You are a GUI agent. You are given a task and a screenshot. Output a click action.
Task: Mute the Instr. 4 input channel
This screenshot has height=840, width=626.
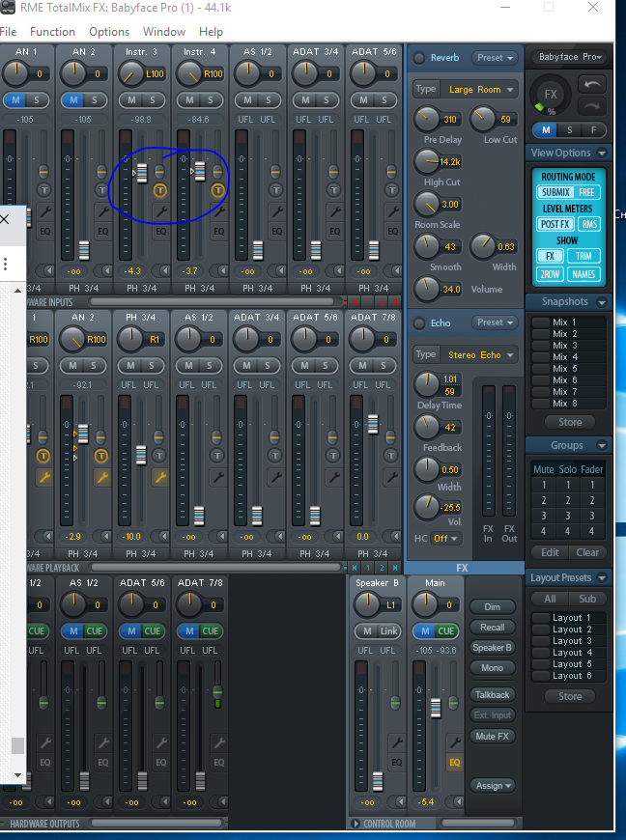[x=189, y=100]
